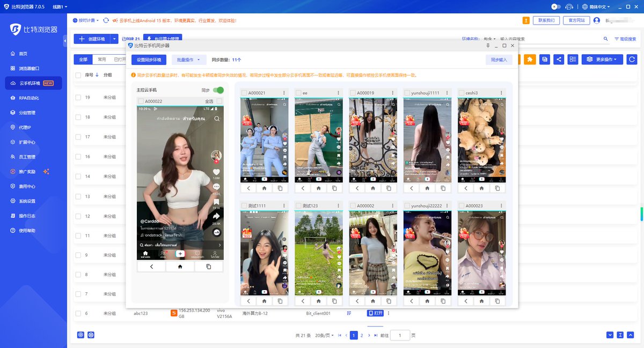Image resolution: width=644 pixels, height=348 pixels.
Task: Check the checkbox for phone ceshi3
Action: coord(461,93)
